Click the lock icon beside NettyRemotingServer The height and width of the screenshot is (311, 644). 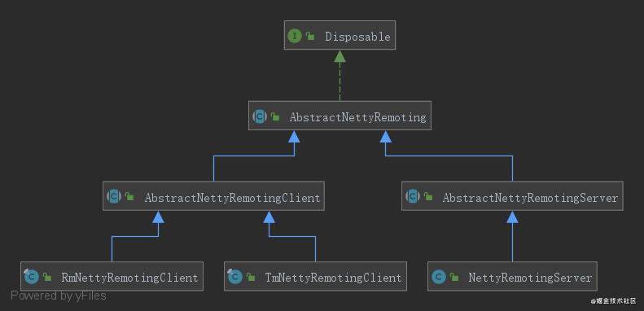453,277
